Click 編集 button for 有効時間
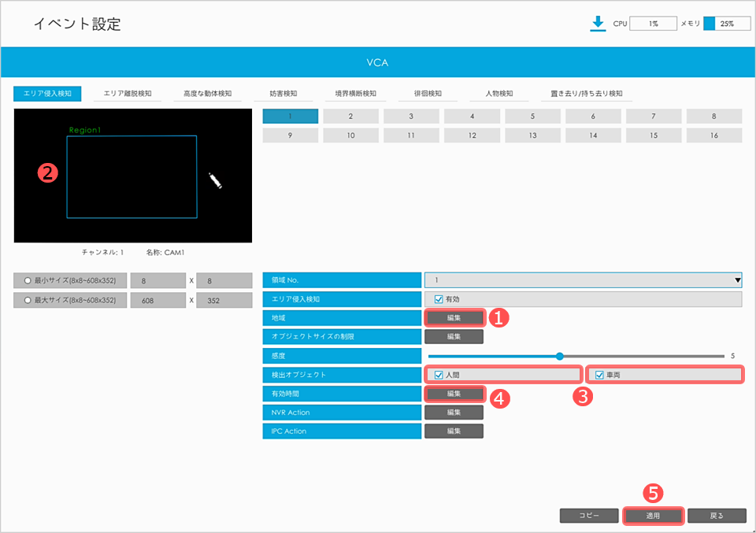756x533 pixels. tap(454, 394)
